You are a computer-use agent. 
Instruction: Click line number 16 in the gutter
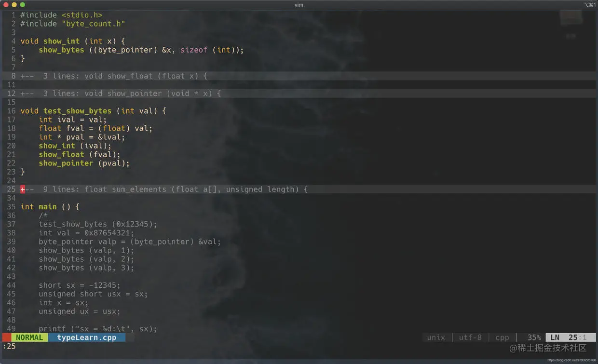tap(11, 110)
